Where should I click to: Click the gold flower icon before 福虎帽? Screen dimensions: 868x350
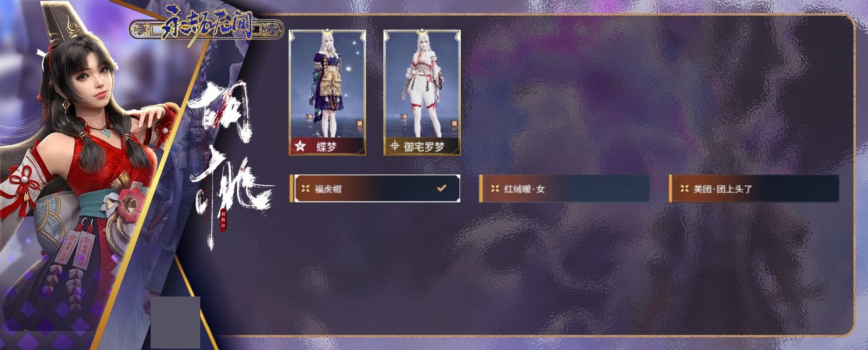pos(305,189)
